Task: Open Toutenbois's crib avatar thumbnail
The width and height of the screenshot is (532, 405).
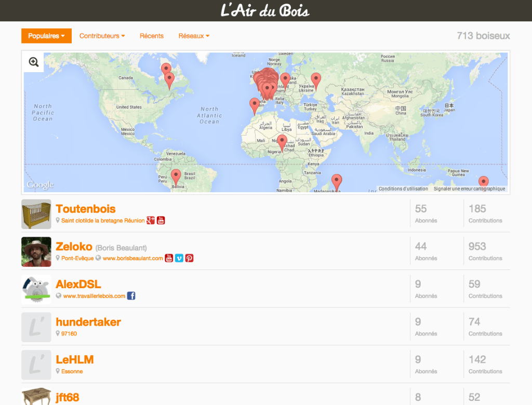Action: (36, 214)
